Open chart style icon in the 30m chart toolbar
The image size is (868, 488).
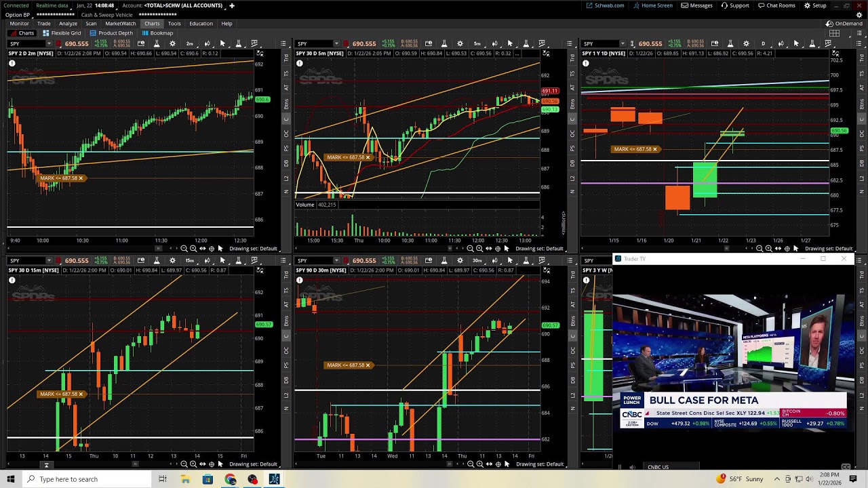[x=494, y=260]
